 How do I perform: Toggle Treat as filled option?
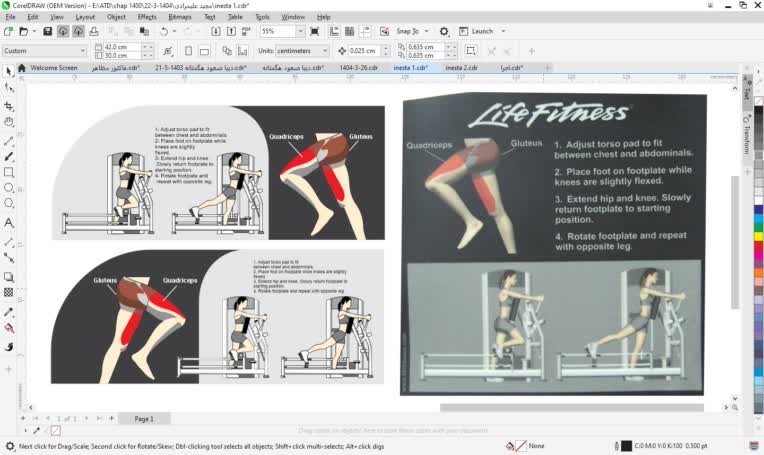[x=471, y=51]
